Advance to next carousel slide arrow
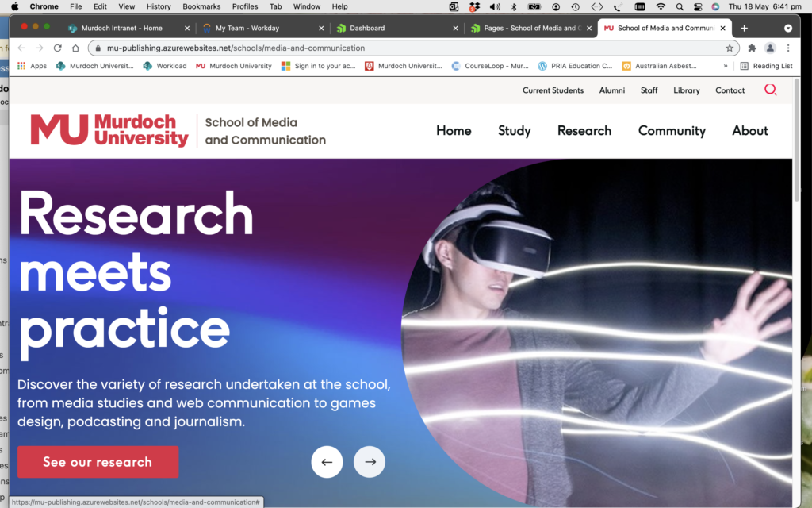 [370, 462]
